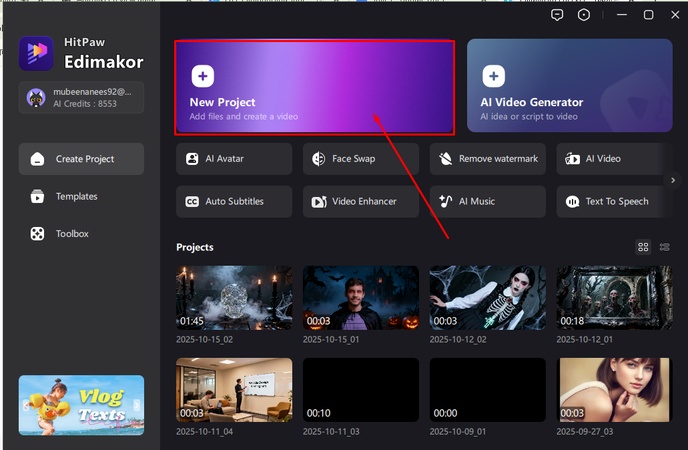Open project 2025-10-15_02 thumbnail
The image size is (688, 450).
click(x=234, y=298)
